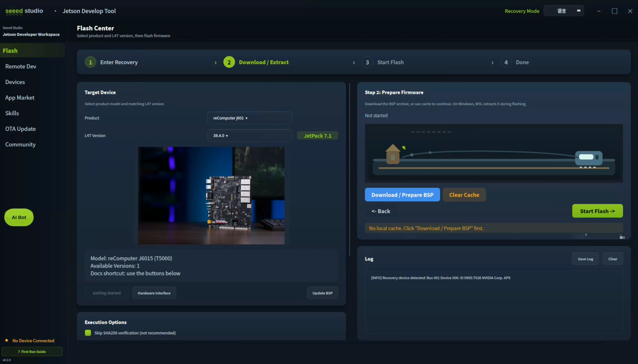Click step 2 circle for Download / Extract
Viewport: 638px width, 364px height.
point(229,62)
